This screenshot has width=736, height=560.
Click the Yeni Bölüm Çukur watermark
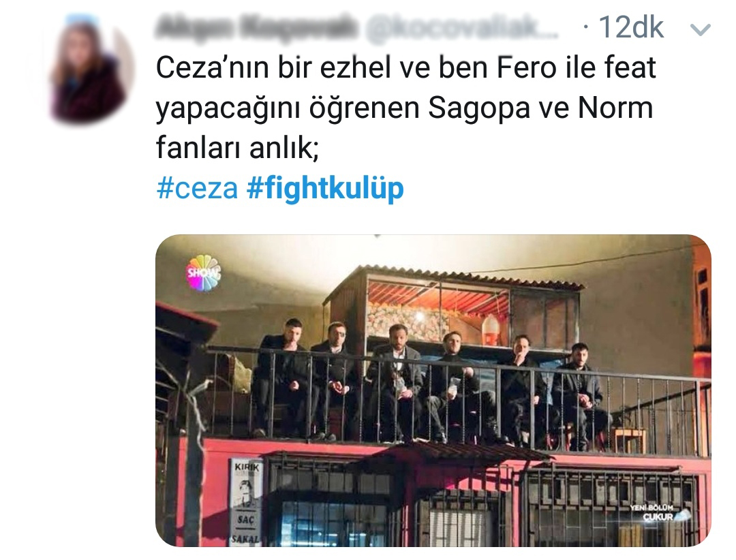click(658, 512)
